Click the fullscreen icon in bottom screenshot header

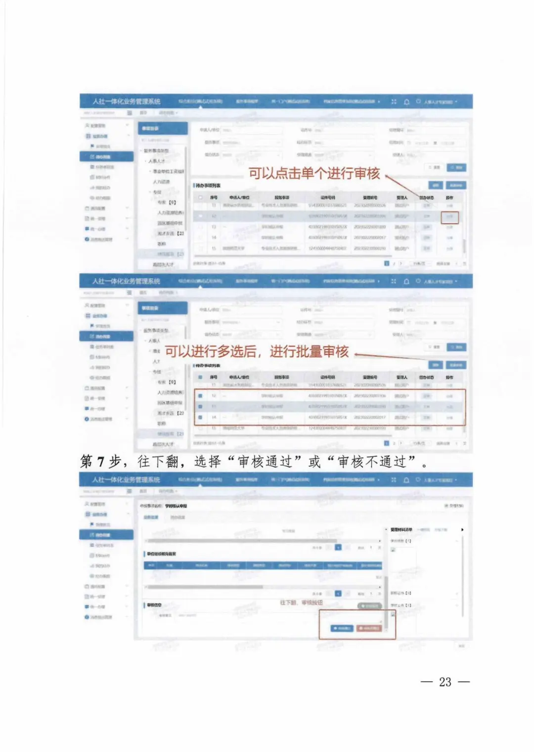pos(394,480)
